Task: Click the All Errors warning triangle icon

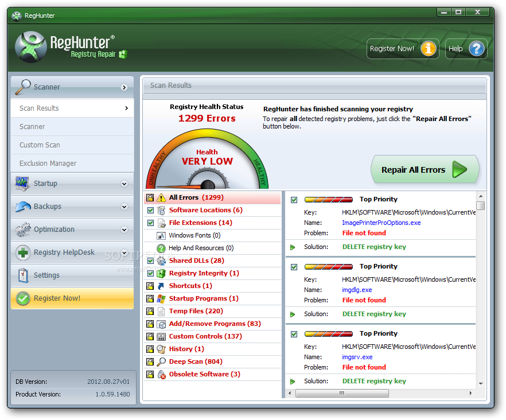Action: coord(161,197)
